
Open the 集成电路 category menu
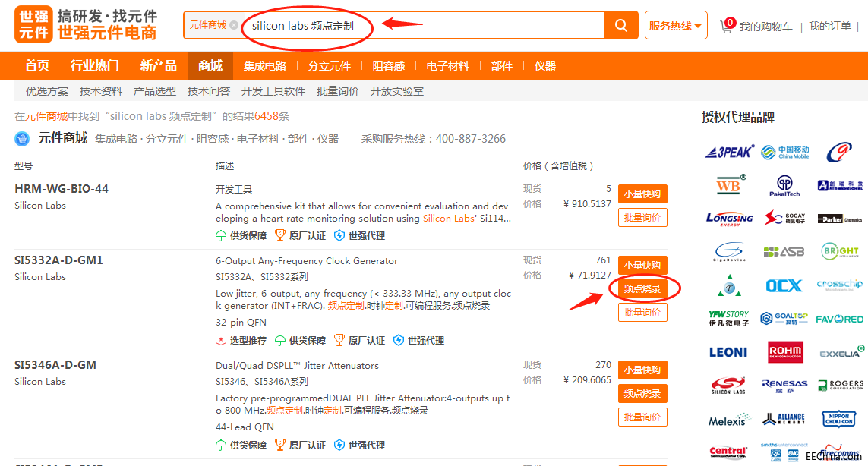click(264, 66)
